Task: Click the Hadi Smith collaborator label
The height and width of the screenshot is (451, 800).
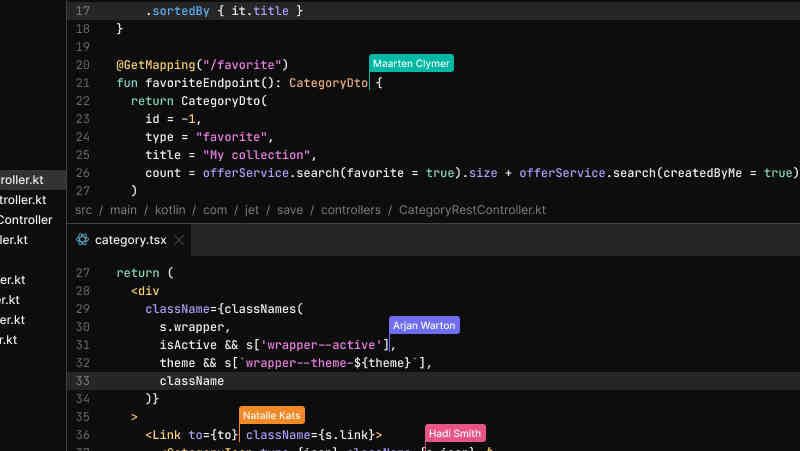Action: click(x=455, y=434)
